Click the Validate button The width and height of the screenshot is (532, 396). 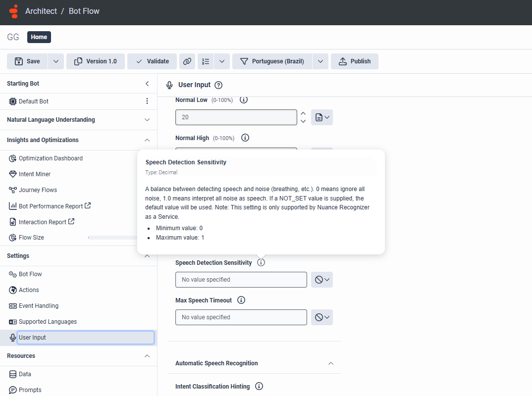152,61
